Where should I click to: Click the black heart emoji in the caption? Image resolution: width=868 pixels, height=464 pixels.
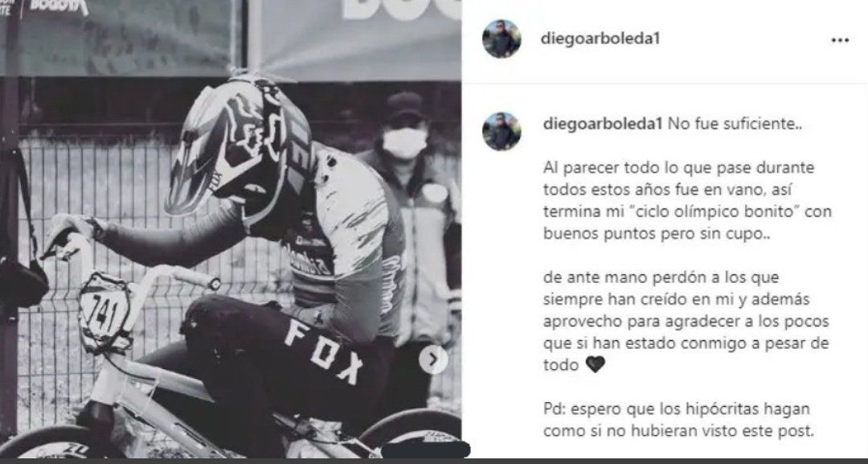click(x=595, y=364)
